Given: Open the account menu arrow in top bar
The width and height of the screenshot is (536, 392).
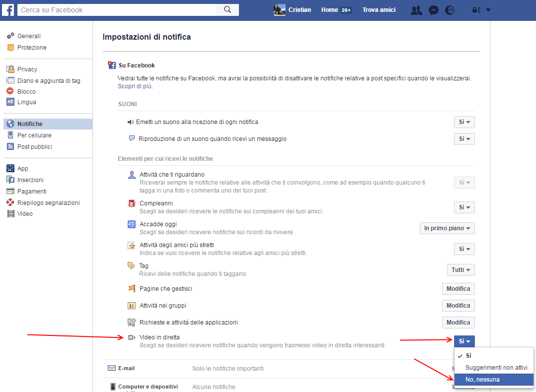Looking at the screenshot, I should [488, 10].
